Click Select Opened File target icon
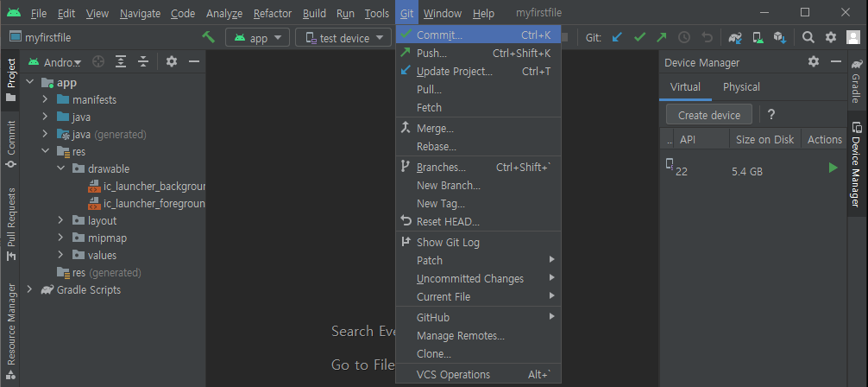This screenshot has height=387, width=868. coord(98,61)
